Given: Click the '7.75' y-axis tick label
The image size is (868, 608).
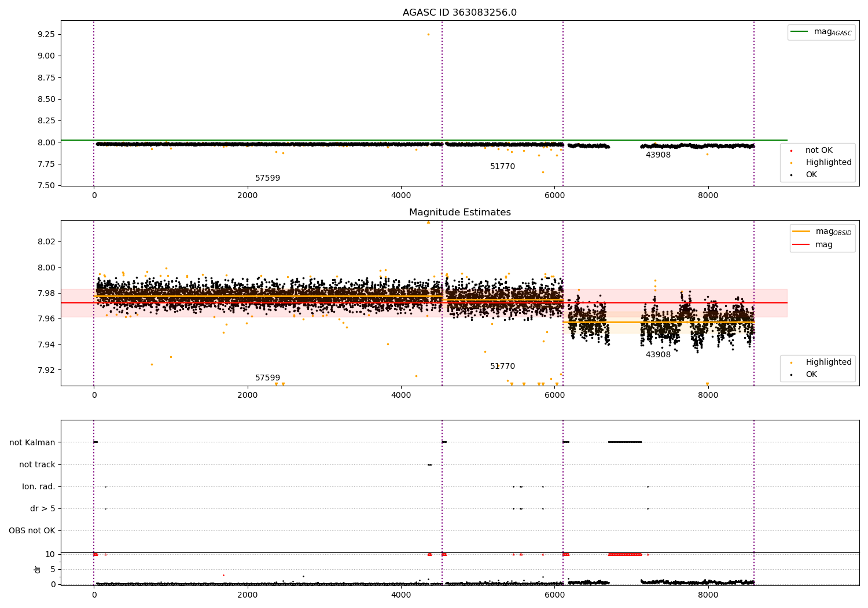Looking at the screenshot, I should click(x=46, y=164).
